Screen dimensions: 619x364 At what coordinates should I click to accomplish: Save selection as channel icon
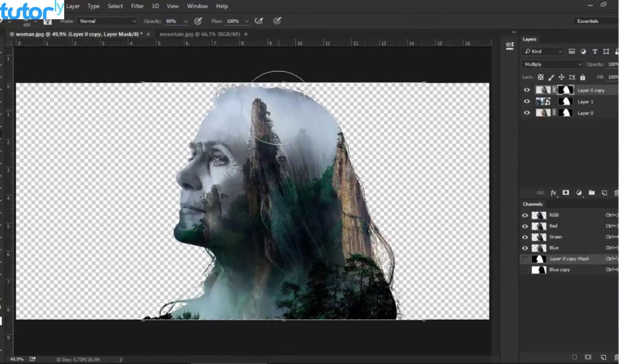pyautogui.click(x=588, y=357)
